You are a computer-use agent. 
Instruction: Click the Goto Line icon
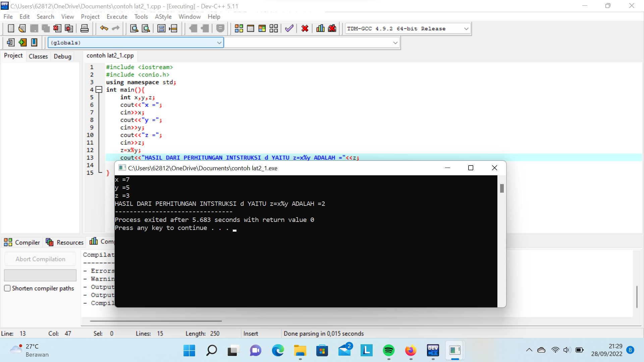click(x=173, y=28)
